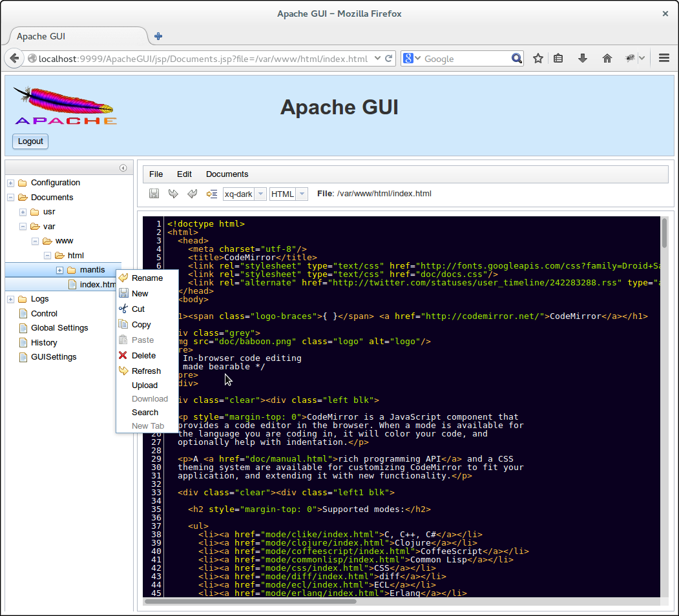Click the Cut scissors icon in the context menu
This screenshot has height=616, width=679.
[123, 309]
